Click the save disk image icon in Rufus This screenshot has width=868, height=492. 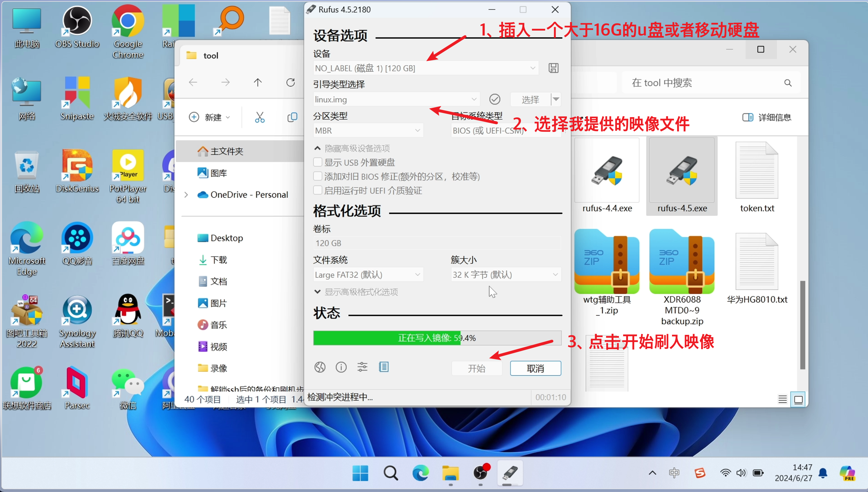coord(553,68)
